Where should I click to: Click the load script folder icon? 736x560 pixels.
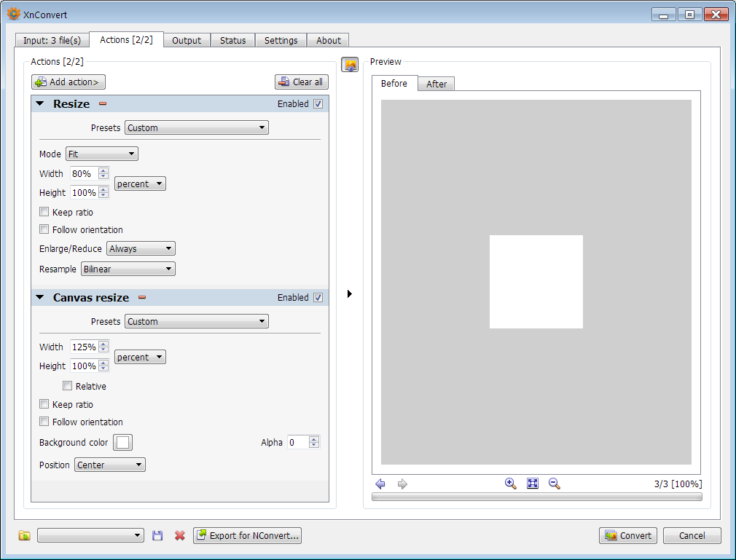(x=25, y=536)
